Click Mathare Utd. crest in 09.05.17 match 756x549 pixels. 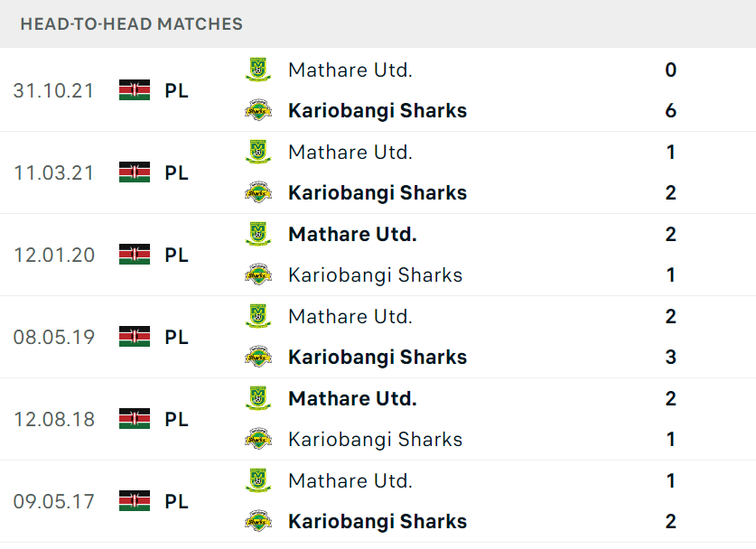click(x=258, y=480)
